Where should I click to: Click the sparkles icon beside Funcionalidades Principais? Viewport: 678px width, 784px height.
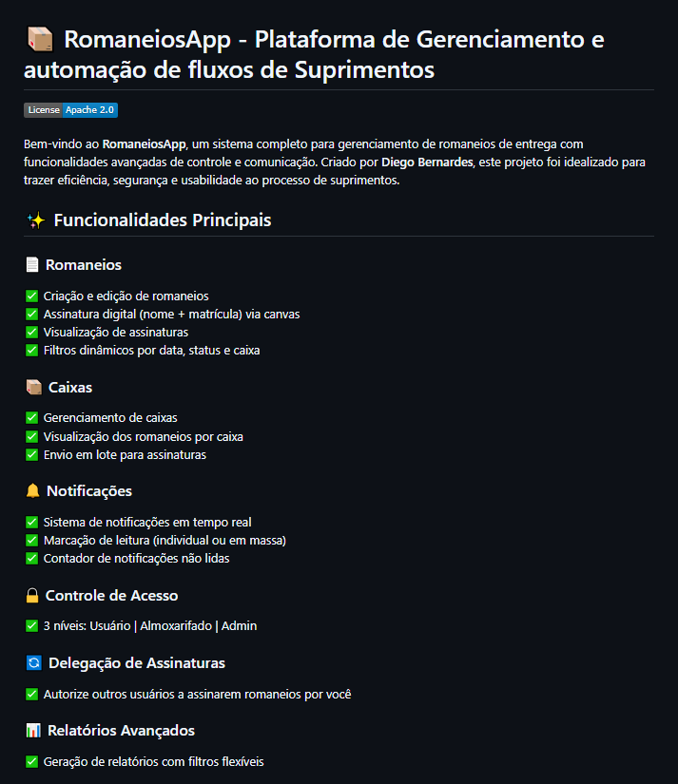(x=35, y=220)
